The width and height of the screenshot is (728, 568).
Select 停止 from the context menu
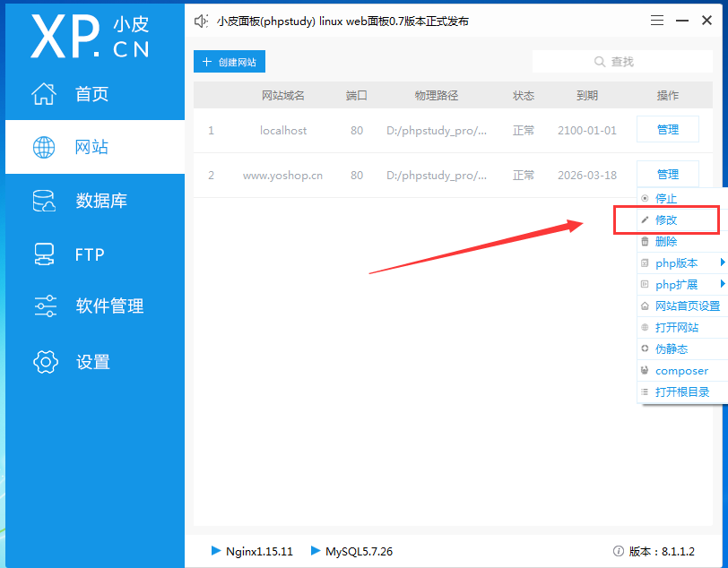pos(682,199)
